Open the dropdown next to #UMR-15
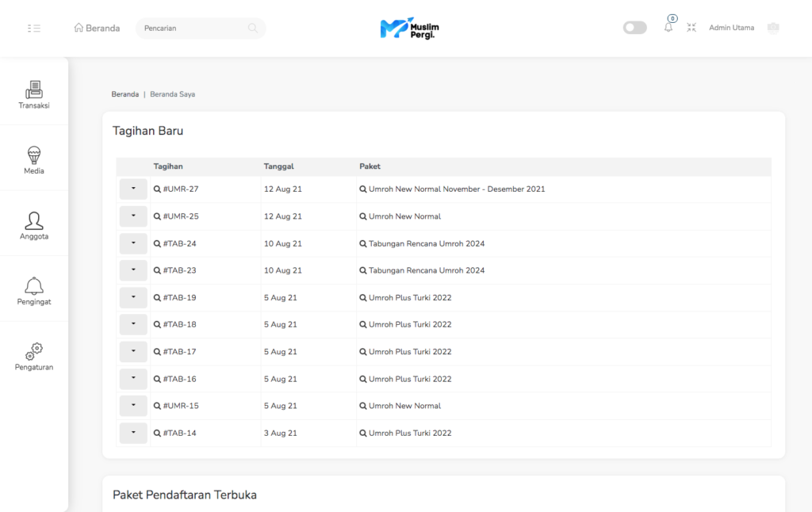Screen dimensions: 812x512 [x=133, y=406]
